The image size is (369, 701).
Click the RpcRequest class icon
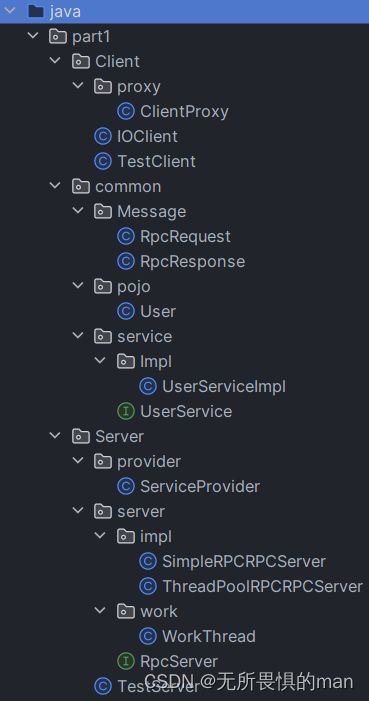(x=126, y=236)
